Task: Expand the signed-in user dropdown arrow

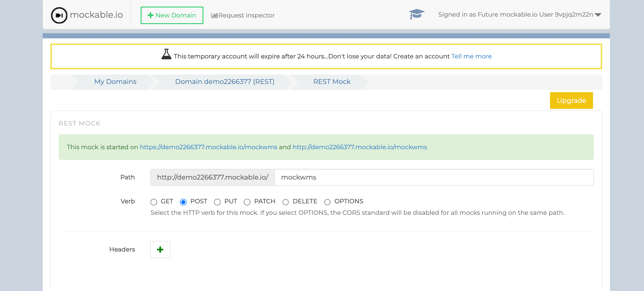Action: (598, 15)
